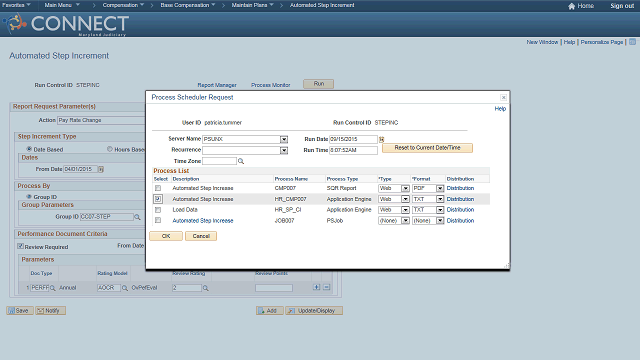
Task: Open Type dropdown for JOB007 row
Action: tap(405, 220)
